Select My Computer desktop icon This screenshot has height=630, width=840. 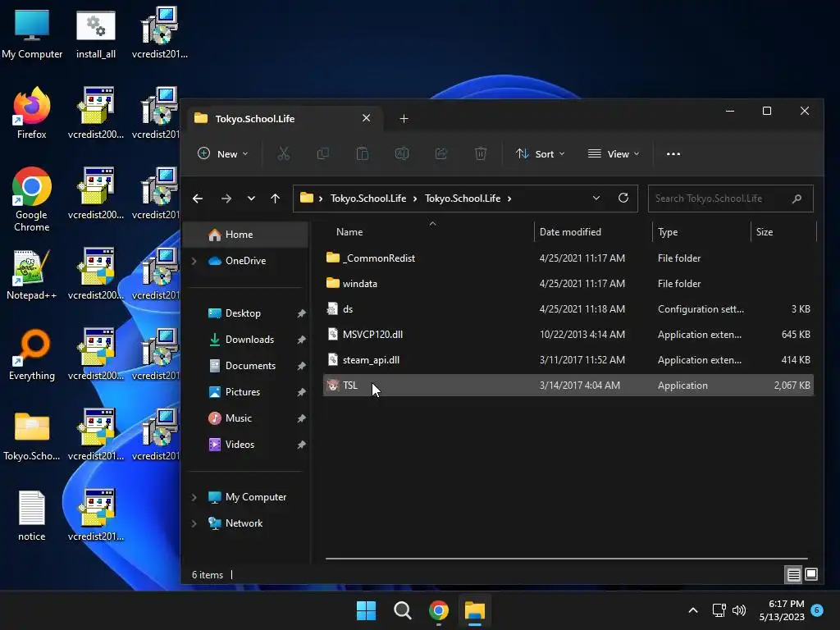pos(32,33)
